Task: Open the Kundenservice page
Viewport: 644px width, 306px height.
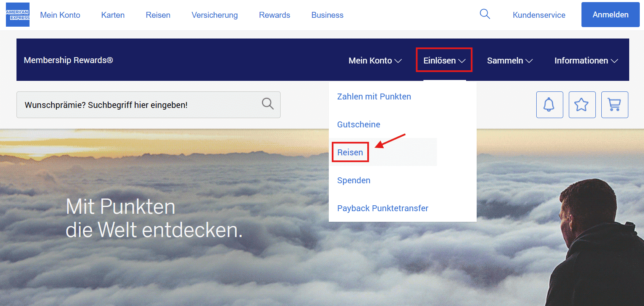Action: [539, 15]
